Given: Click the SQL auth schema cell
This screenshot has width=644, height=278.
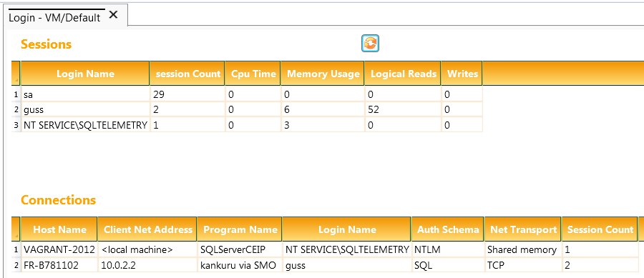Looking at the screenshot, I should [448, 265].
